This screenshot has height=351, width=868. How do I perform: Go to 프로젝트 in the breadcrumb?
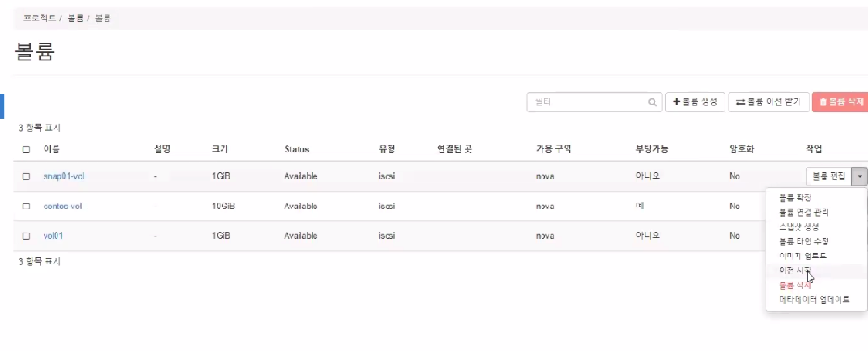(39, 19)
